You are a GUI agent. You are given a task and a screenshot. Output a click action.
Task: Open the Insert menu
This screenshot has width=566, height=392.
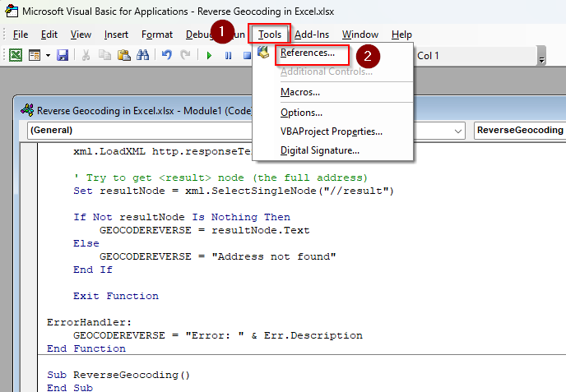116,35
